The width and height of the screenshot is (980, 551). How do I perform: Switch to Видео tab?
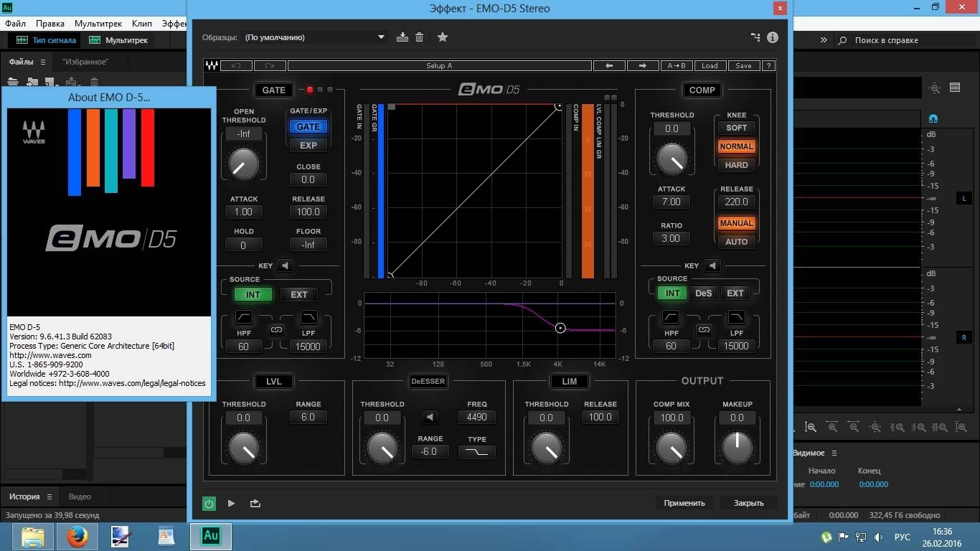click(x=80, y=496)
